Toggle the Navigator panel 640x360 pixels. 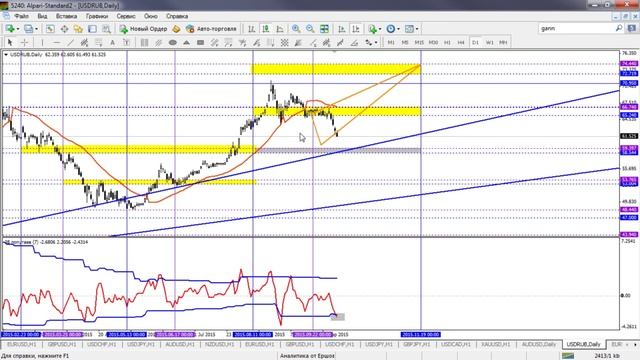[78, 29]
